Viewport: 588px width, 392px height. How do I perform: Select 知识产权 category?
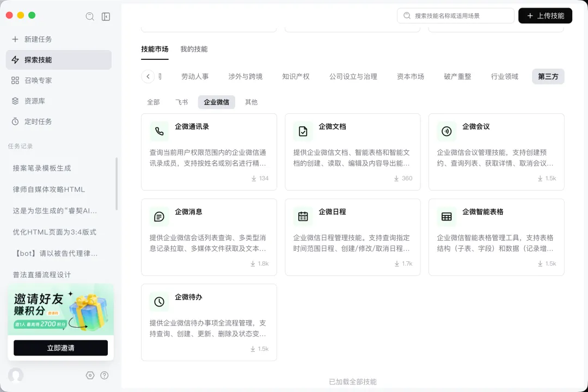(x=296, y=77)
